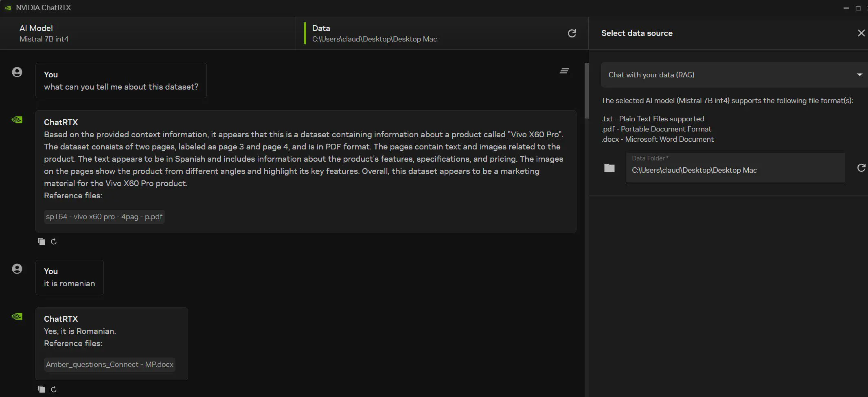Viewport: 868px width, 397px height.
Task: Click the user avatar beside the dataset question
Action: [17, 72]
